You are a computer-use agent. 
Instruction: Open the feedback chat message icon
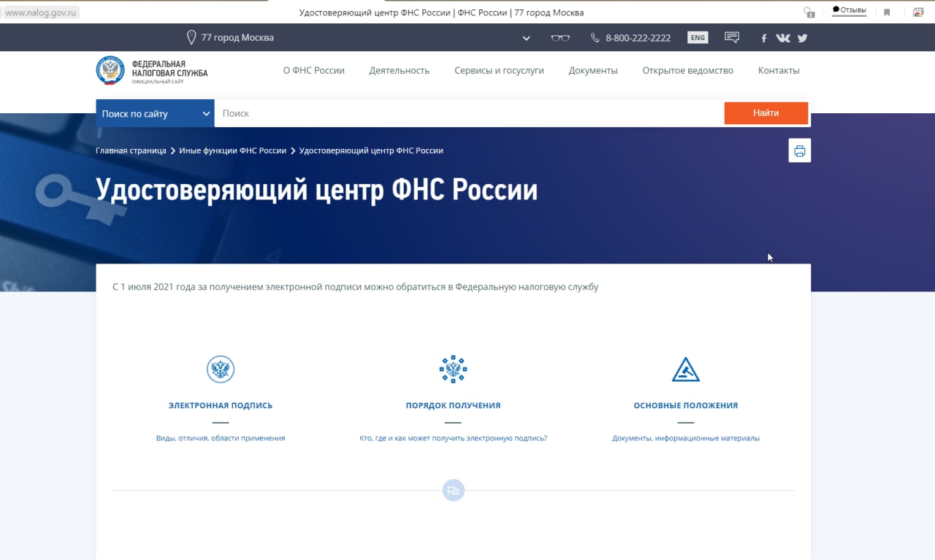[731, 37]
